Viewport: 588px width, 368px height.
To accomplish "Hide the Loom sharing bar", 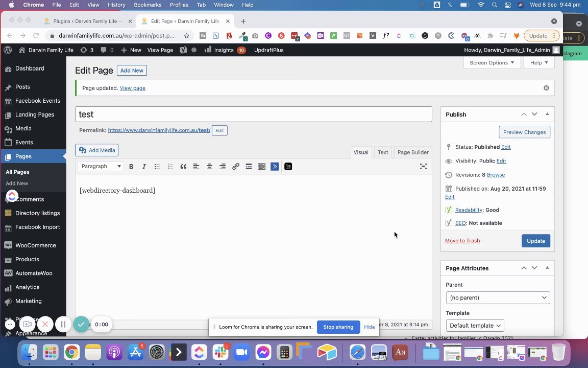I will [370, 327].
